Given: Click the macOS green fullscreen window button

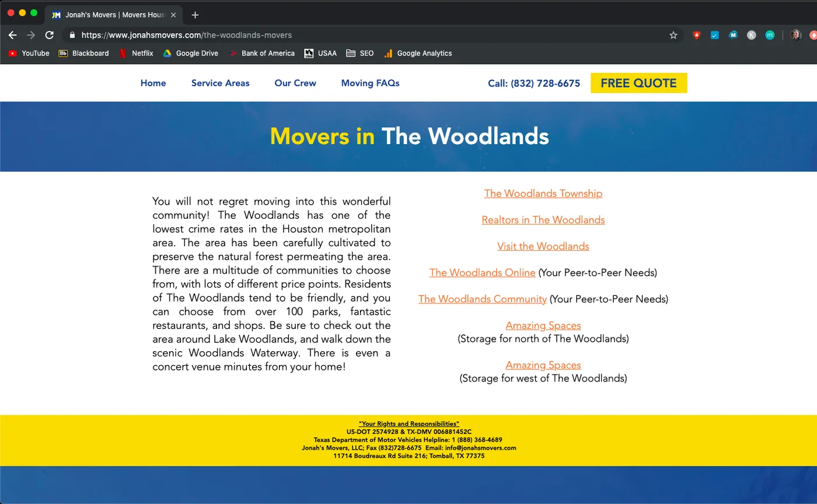Looking at the screenshot, I should (x=34, y=13).
